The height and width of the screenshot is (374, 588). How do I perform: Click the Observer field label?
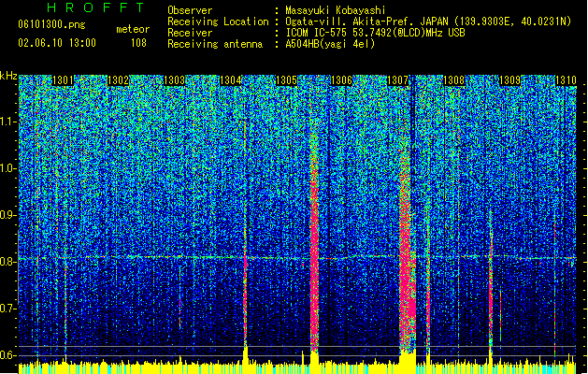click(x=190, y=10)
